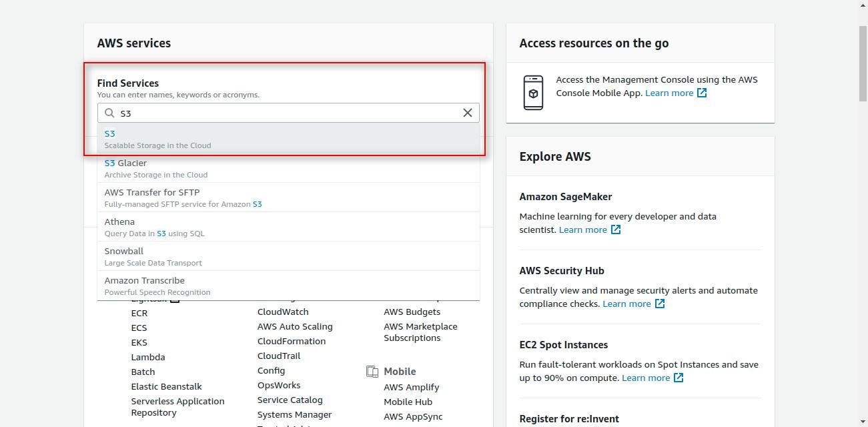Open Learn more link for Security Hub

626,304
